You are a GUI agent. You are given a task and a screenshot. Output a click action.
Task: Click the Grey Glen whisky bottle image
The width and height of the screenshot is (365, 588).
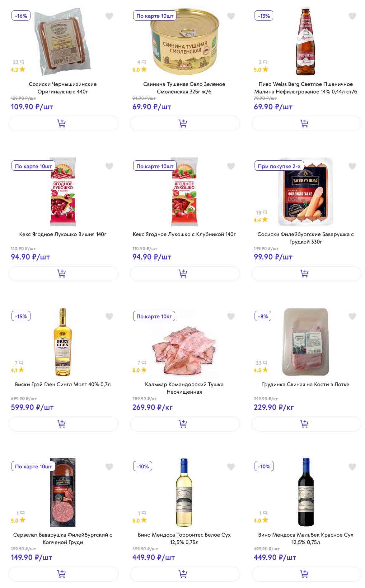click(63, 342)
